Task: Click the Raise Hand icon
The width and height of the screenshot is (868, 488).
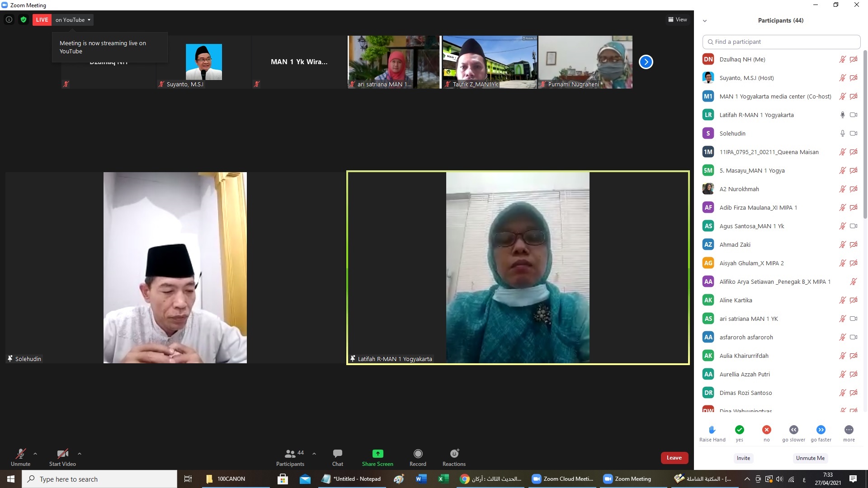Action: 712,430
